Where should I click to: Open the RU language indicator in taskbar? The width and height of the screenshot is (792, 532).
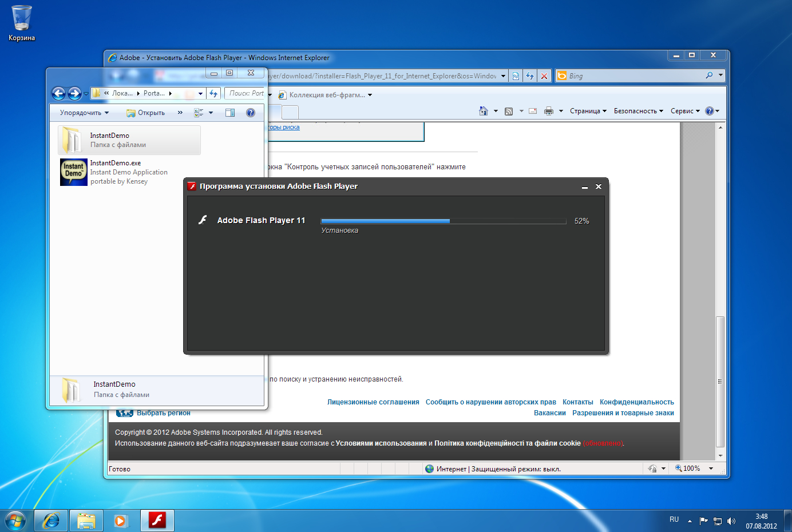[674, 519]
